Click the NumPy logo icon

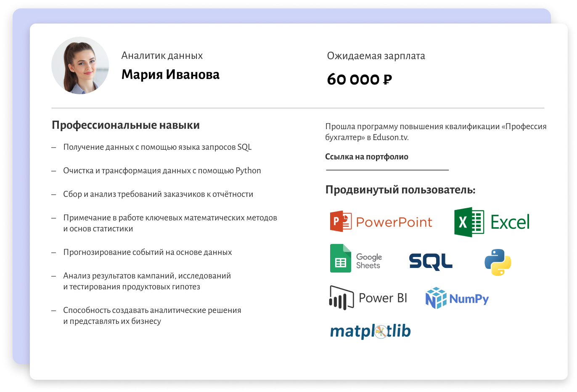pos(436,298)
